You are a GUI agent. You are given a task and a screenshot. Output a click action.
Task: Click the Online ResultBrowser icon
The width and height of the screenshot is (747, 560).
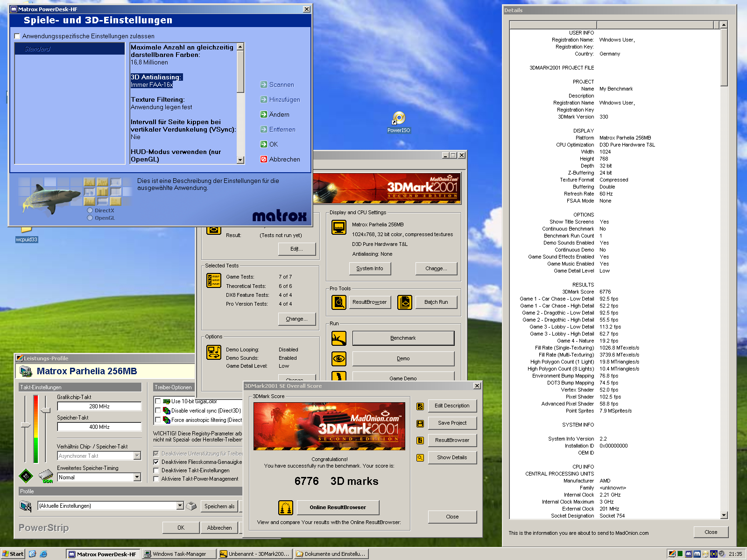tap(285, 507)
